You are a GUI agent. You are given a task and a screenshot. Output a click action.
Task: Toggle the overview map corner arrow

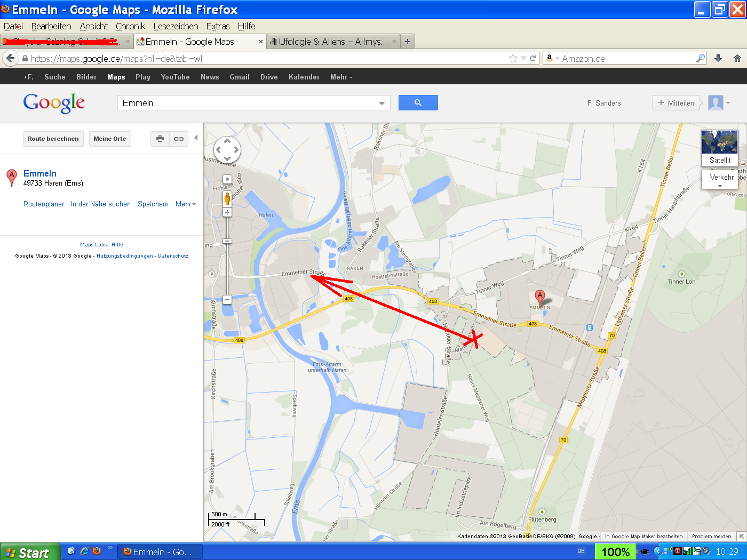click(742, 537)
